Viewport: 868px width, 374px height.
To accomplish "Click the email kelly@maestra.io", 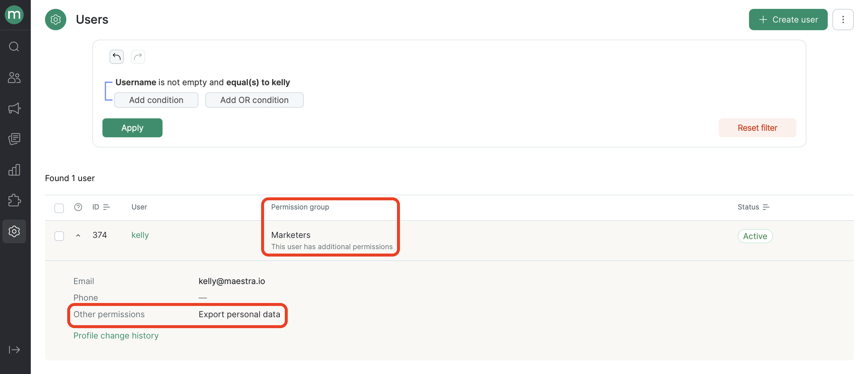I will (x=232, y=281).
